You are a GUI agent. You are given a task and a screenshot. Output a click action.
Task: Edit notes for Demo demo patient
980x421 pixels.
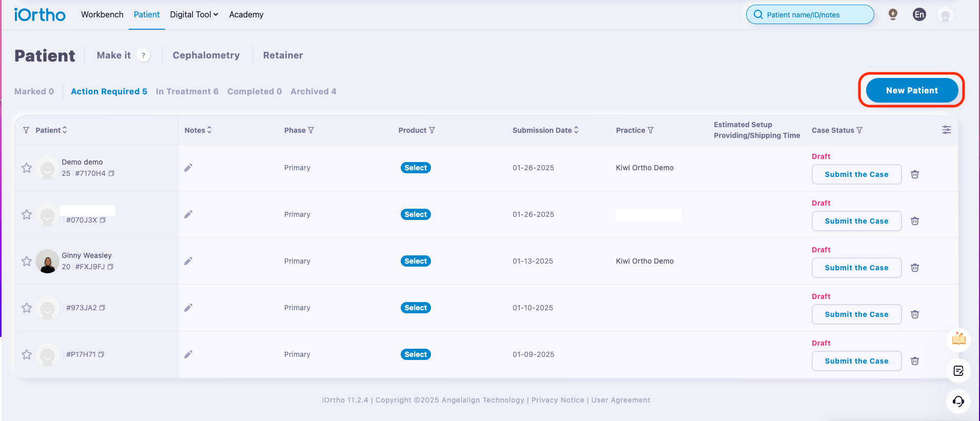188,168
